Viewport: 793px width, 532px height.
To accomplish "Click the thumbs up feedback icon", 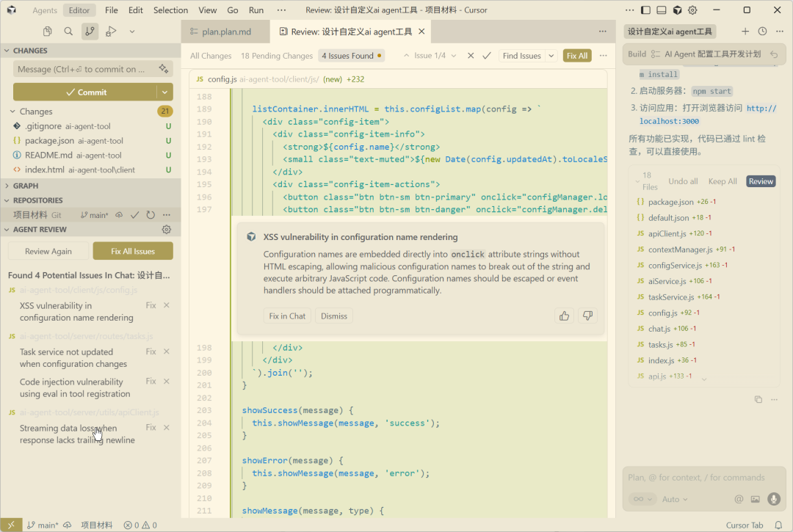I will tap(564, 316).
